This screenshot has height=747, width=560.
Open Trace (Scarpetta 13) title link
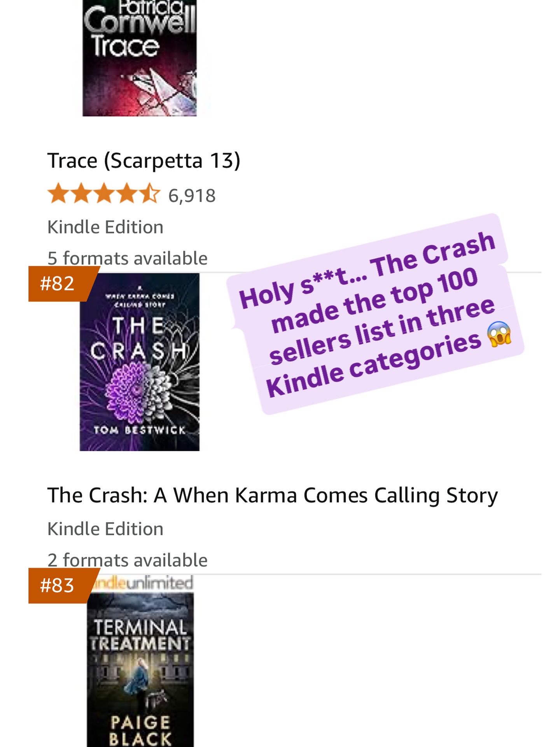click(x=145, y=160)
